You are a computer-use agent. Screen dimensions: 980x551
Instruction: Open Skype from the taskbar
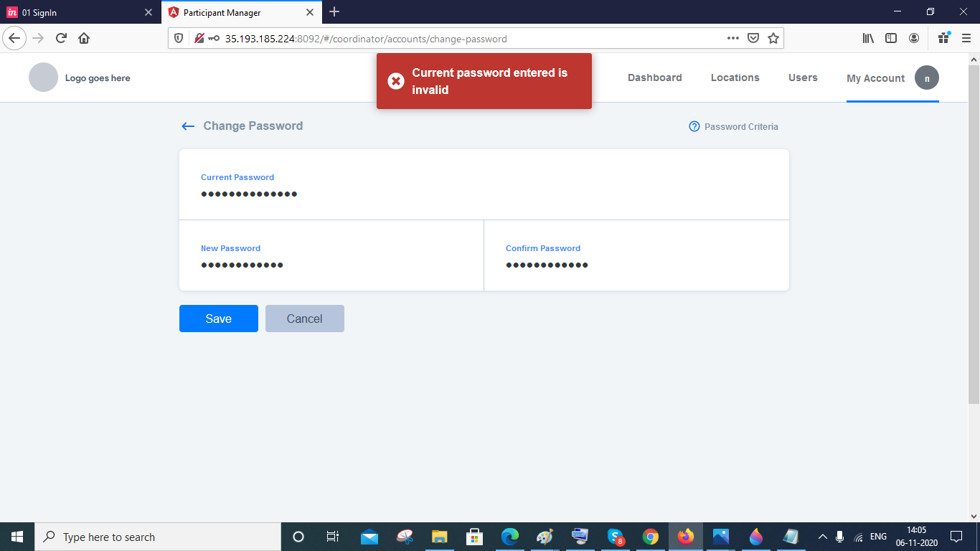coord(613,537)
